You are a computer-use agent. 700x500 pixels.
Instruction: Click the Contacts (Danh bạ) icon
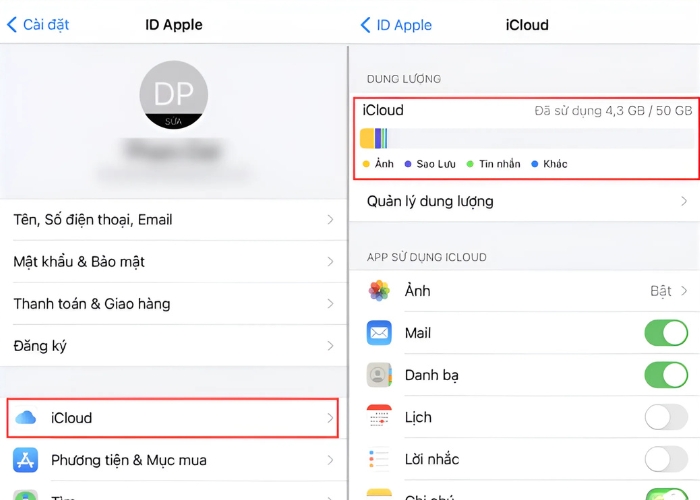(379, 375)
